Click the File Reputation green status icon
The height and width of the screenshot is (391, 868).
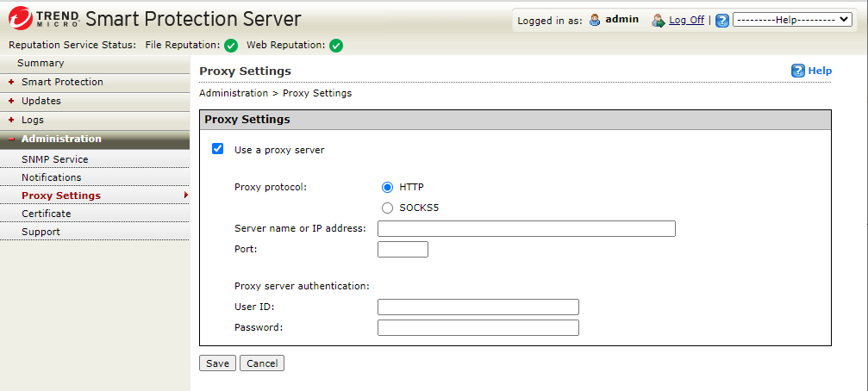pos(231,46)
